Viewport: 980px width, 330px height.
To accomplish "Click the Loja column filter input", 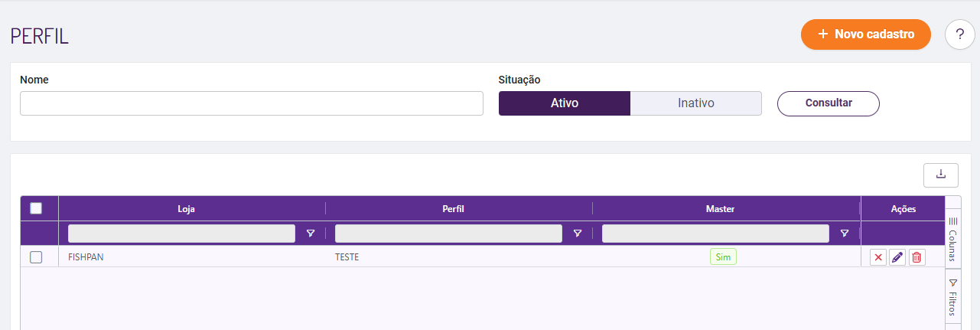I will coord(181,234).
